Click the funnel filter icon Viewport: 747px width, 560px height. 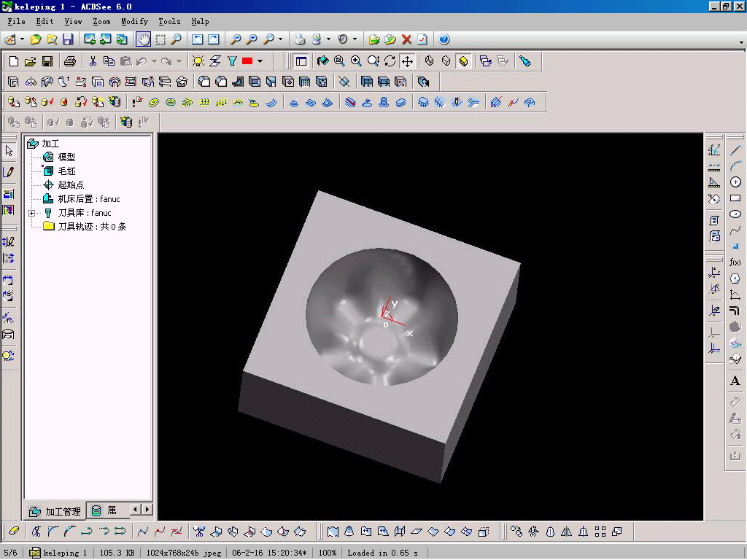click(232, 61)
